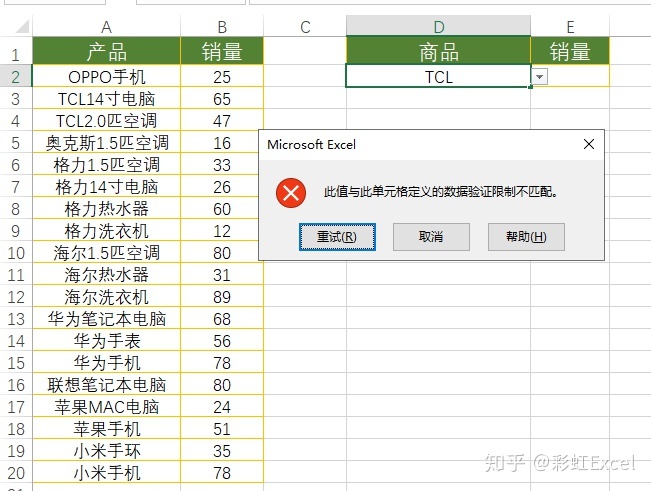
Task: Click sales value 24 for 苹果MAC电脑
Action: [x=222, y=407]
